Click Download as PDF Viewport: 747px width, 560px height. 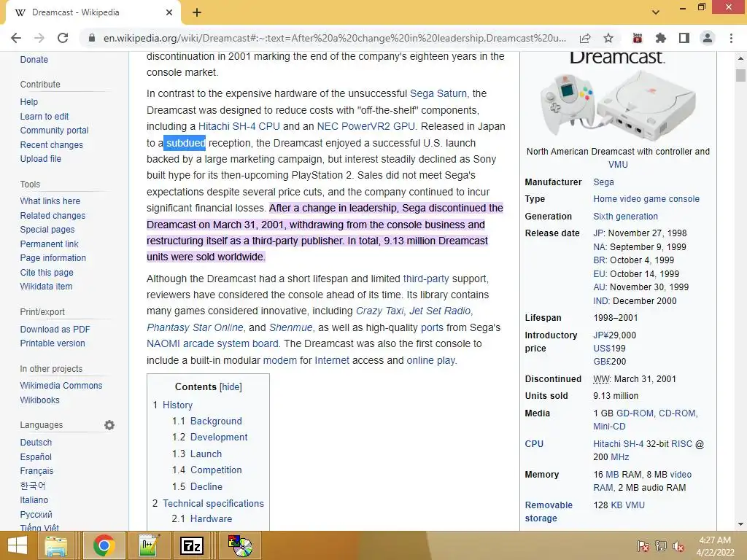[x=55, y=329]
